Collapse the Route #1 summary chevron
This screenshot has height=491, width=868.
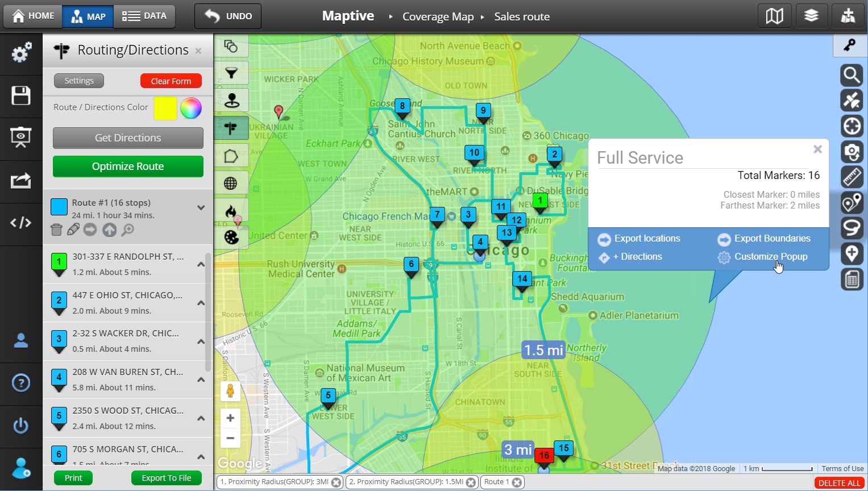pos(201,207)
